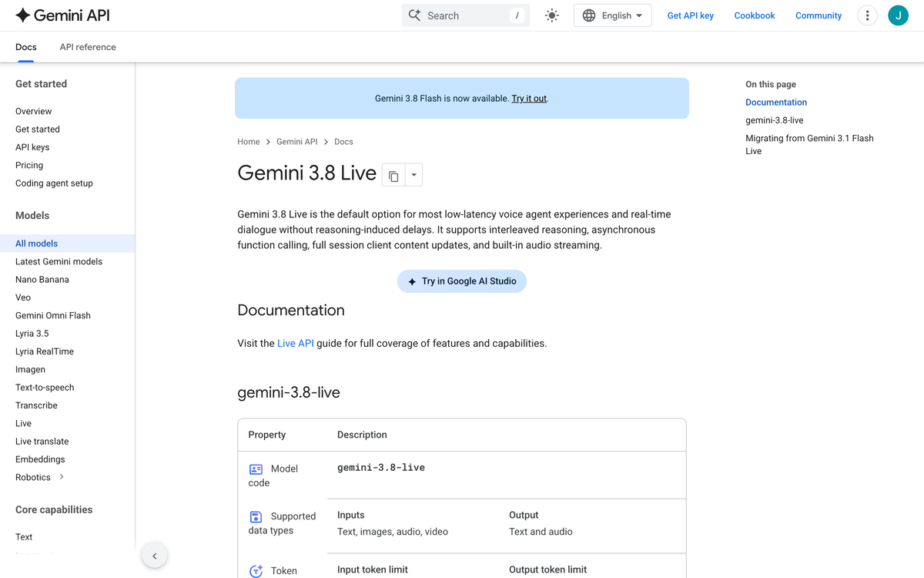Click the Gemini 3.8 Live page heading
This screenshot has width=924, height=578.
(306, 173)
